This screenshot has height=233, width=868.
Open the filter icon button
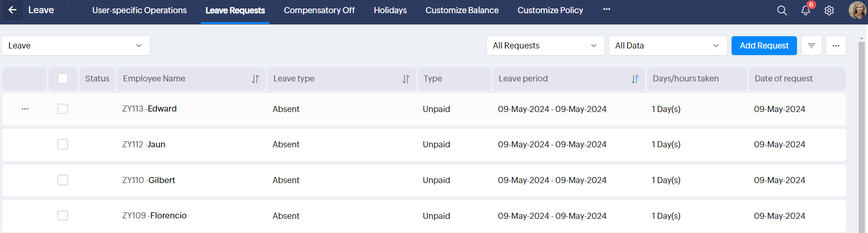click(812, 46)
